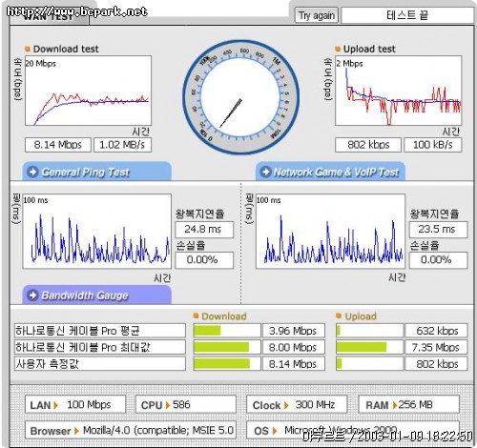
Task: Click the Try again button
Action: (317, 15)
